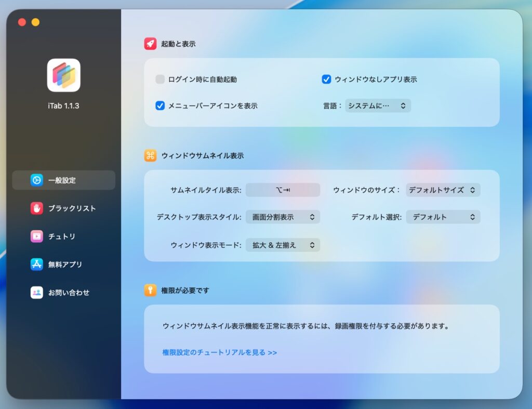Click the key icon beside 権限が必要です
The width and height of the screenshot is (532, 409).
tap(150, 291)
